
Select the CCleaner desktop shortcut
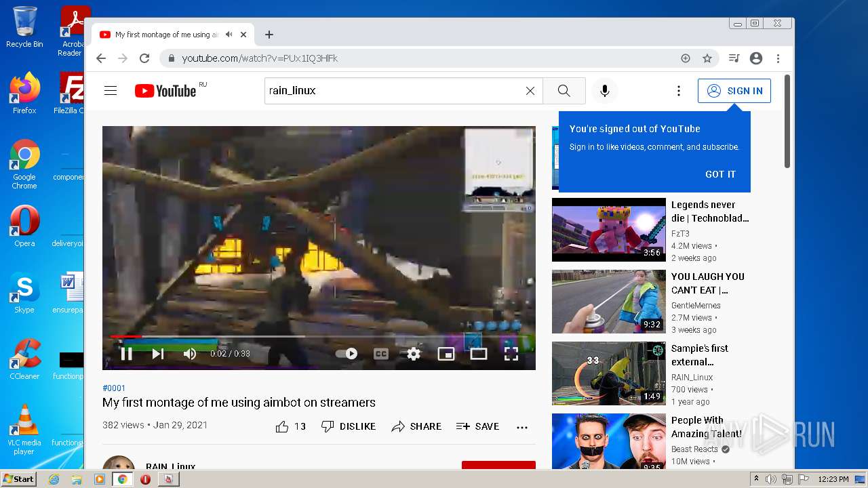click(x=24, y=359)
